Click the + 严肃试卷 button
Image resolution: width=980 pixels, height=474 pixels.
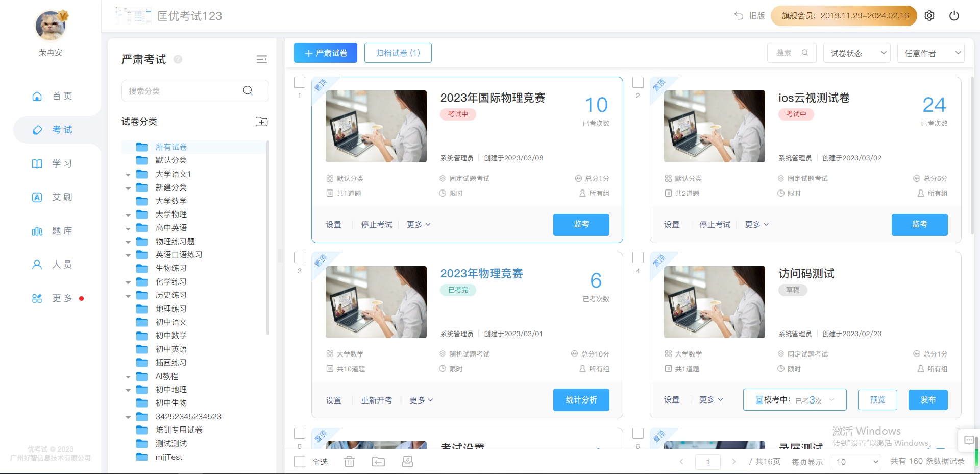326,53
